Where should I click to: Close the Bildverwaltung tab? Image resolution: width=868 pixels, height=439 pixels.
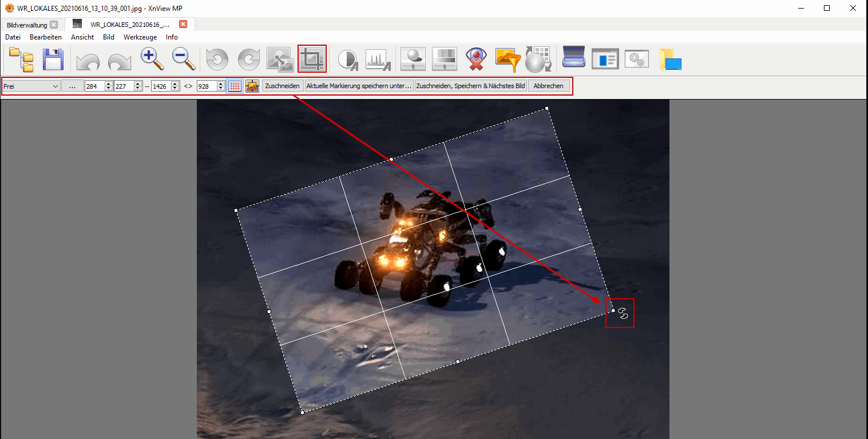click(x=54, y=25)
